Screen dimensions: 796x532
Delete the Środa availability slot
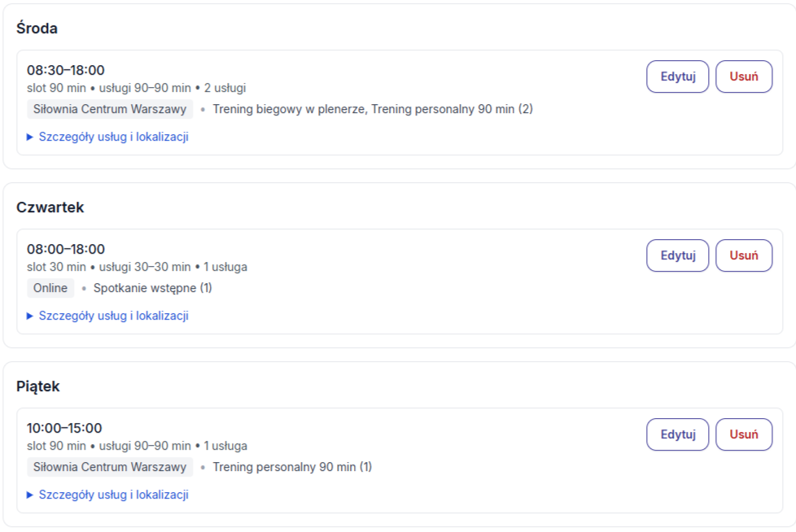(x=743, y=76)
